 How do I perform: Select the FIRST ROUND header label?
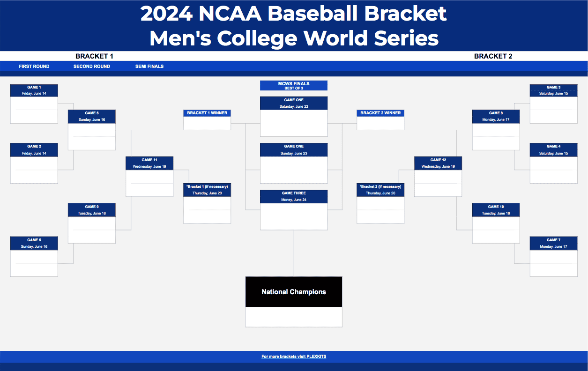(34, 67)
